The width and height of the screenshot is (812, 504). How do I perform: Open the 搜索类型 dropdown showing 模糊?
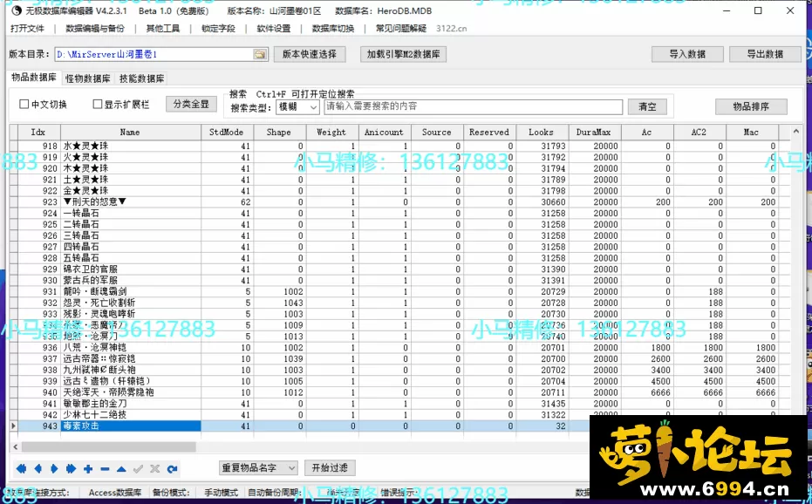[x=297, y=107]
